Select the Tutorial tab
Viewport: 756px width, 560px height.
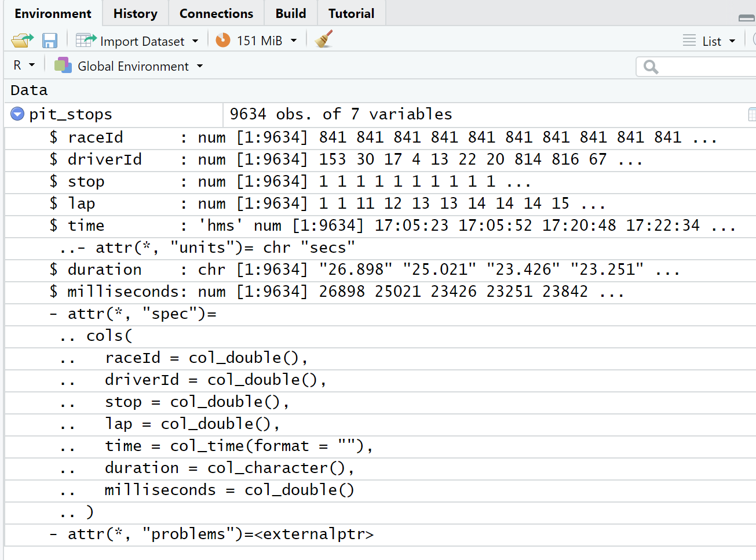[x=351, y=13]
